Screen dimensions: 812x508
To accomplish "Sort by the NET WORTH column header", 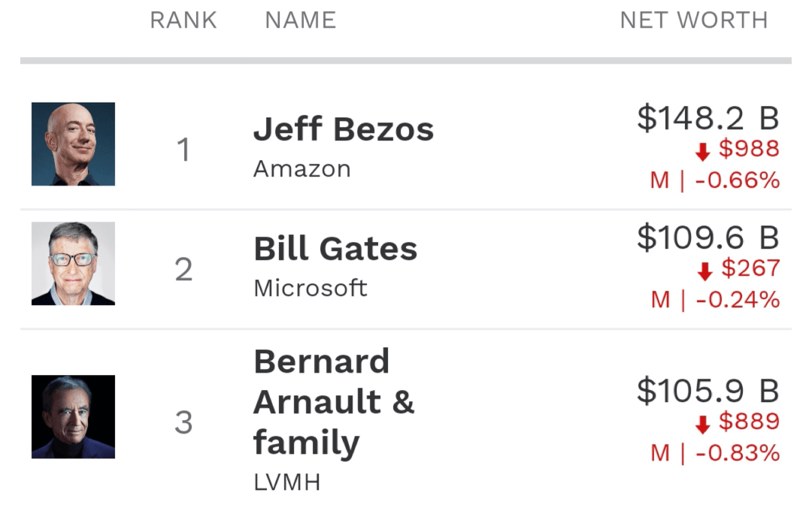I will 693,20.
